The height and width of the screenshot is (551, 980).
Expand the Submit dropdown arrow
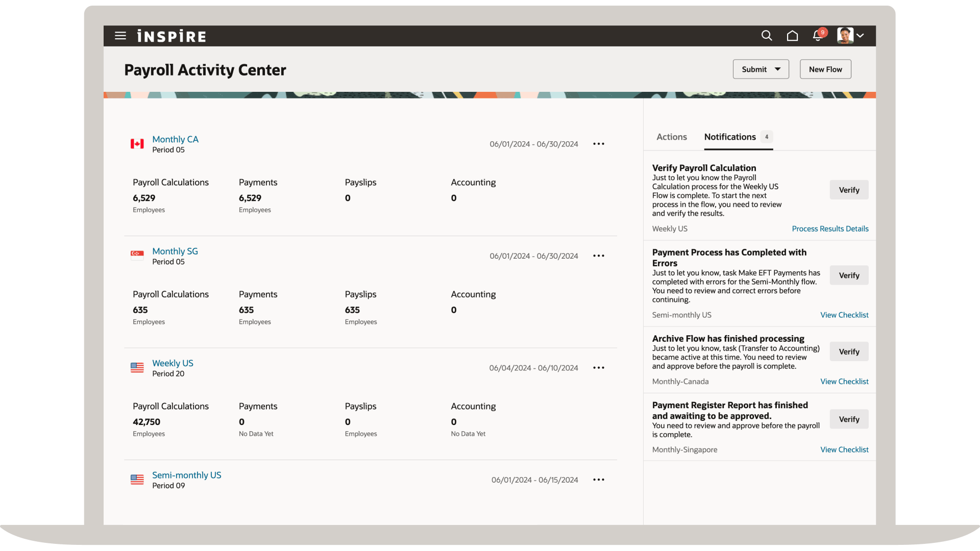pyautogui.click(x=778, y=69)
